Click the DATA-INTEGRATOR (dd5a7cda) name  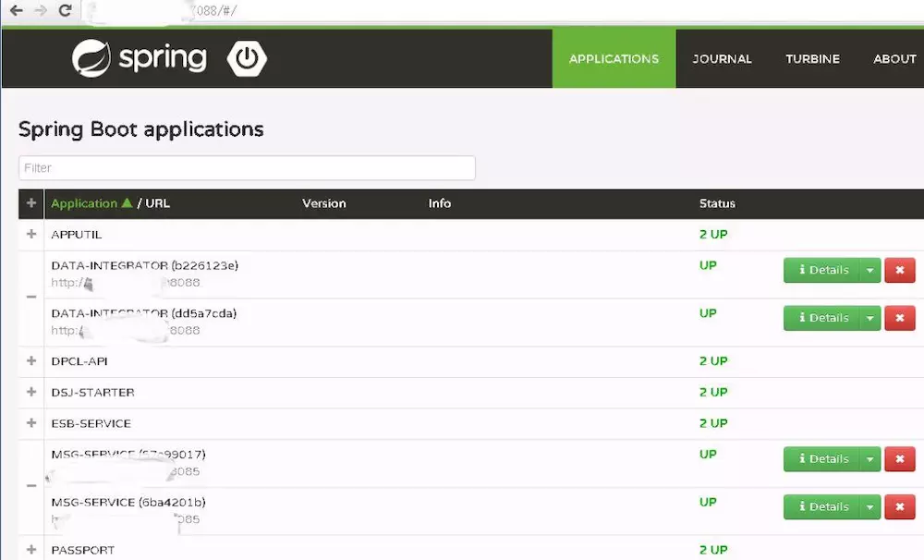144,313
